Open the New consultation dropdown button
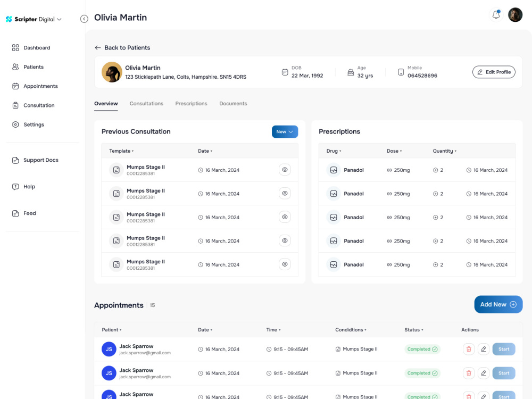Screen dimensions: 532x399 (285, 131)
